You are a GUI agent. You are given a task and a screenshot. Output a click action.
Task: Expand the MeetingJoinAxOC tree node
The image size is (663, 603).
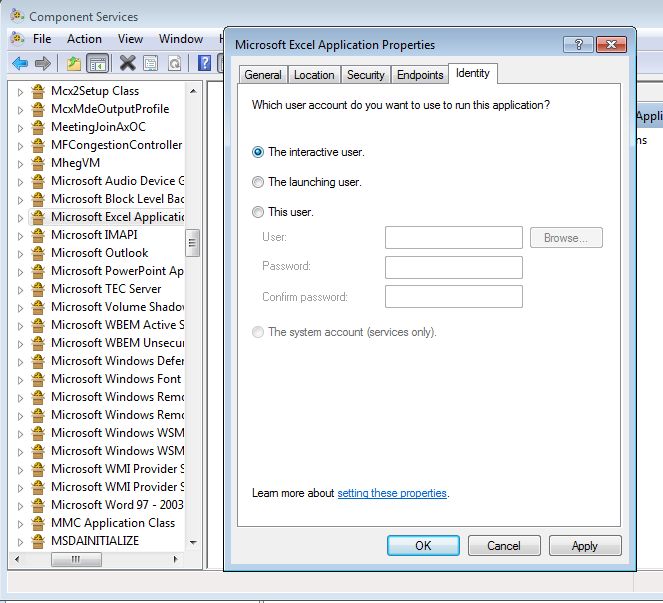(20, 128)
